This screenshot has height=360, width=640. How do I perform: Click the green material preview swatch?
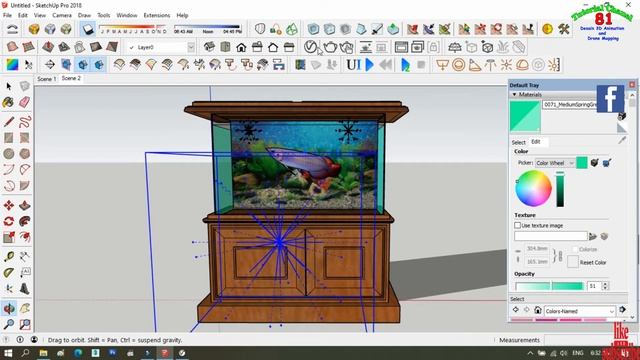[x=525, y=117]
